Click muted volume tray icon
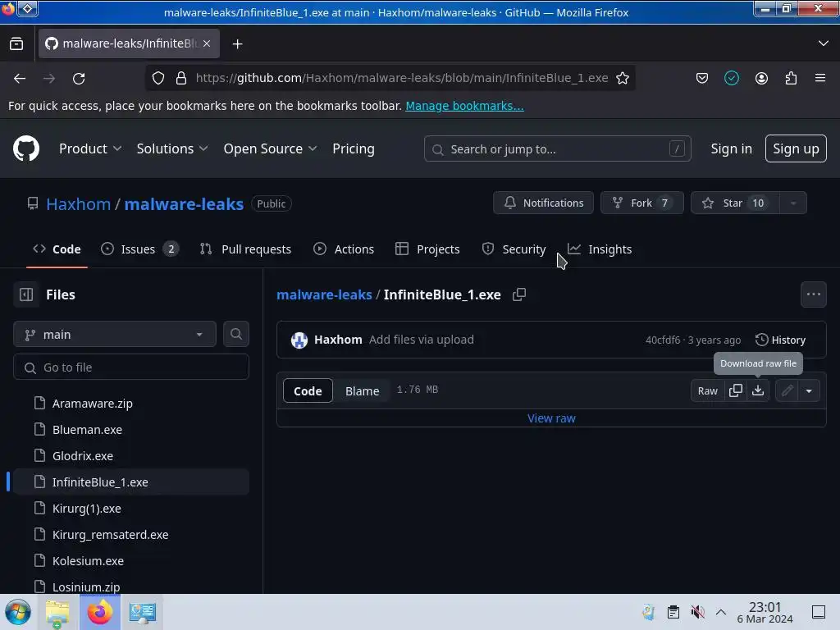Viewport: 840px width, 630px height. [697, 612]
